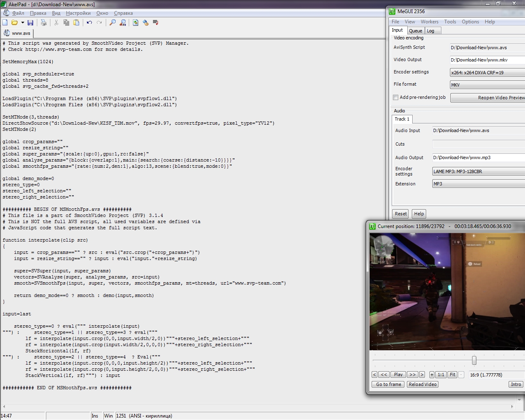
Task: Click the Reload Video button
Action: (x=422, y=384)
